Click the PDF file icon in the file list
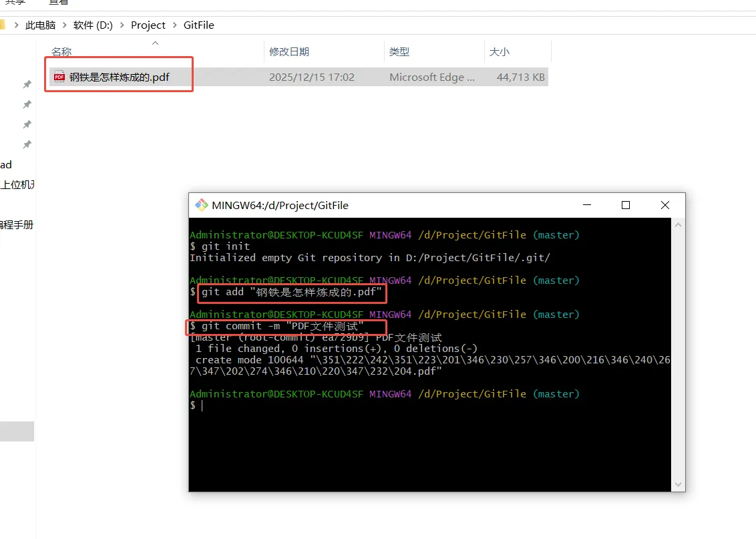 pyautogui.click(x=59, y=77)
